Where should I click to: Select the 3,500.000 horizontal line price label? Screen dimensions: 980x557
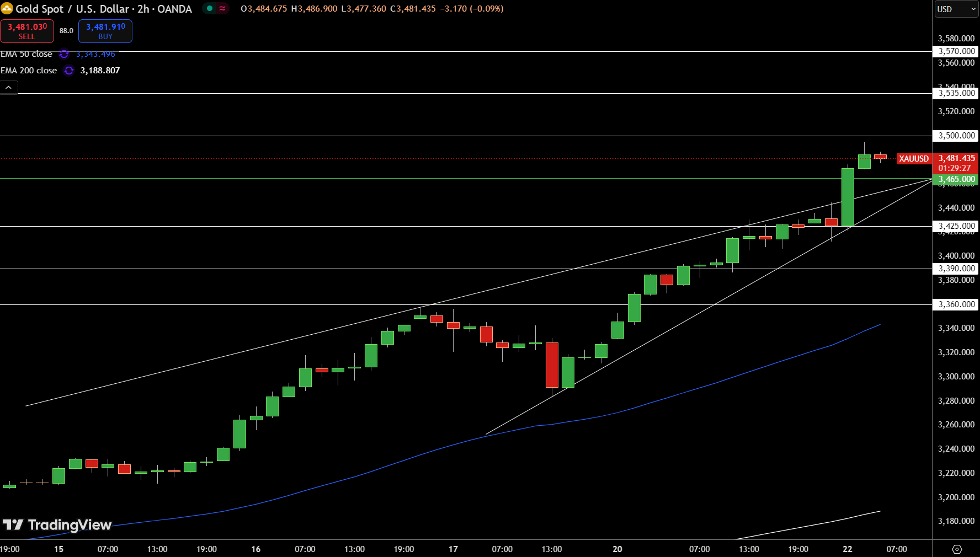point(955,136)
